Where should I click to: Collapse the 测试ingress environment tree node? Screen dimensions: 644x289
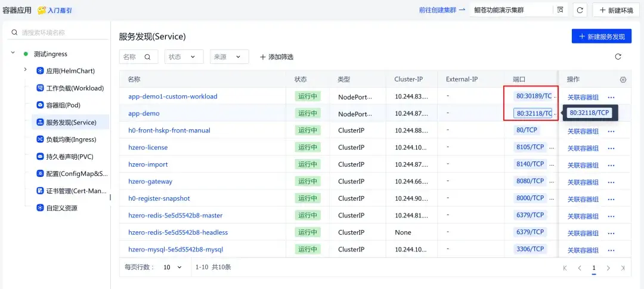pyautogui.click(x=13, y=53)
